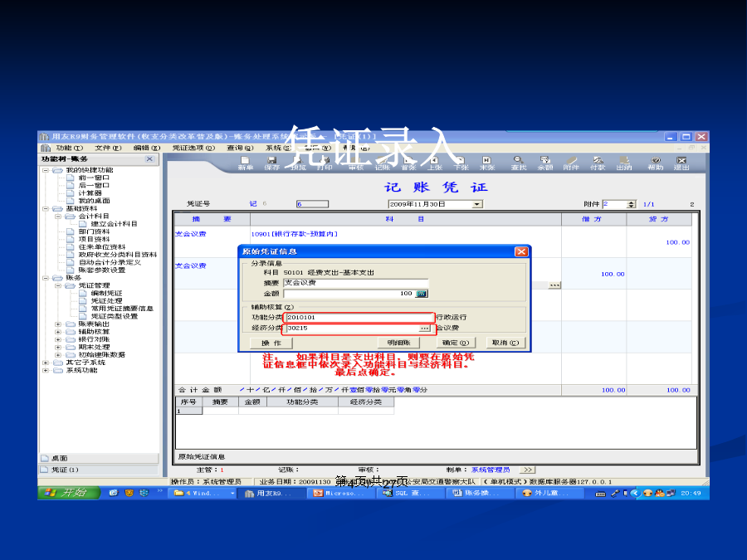Viewport: 747px width, 560px height.
Task: Click the 出纳 (cashier) toolbar icon
Action: pos(624,163)
